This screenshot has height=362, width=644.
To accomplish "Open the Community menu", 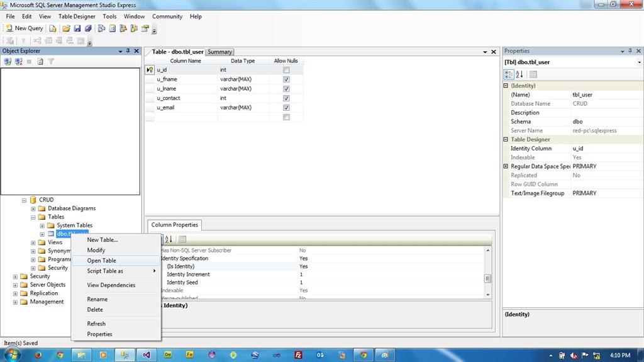I will coord(167,16).
